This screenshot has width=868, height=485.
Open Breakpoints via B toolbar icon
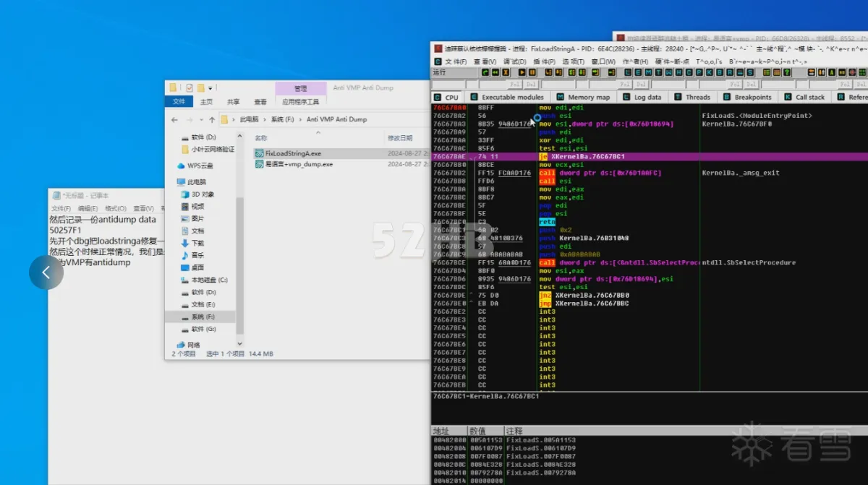click(718, 72)
